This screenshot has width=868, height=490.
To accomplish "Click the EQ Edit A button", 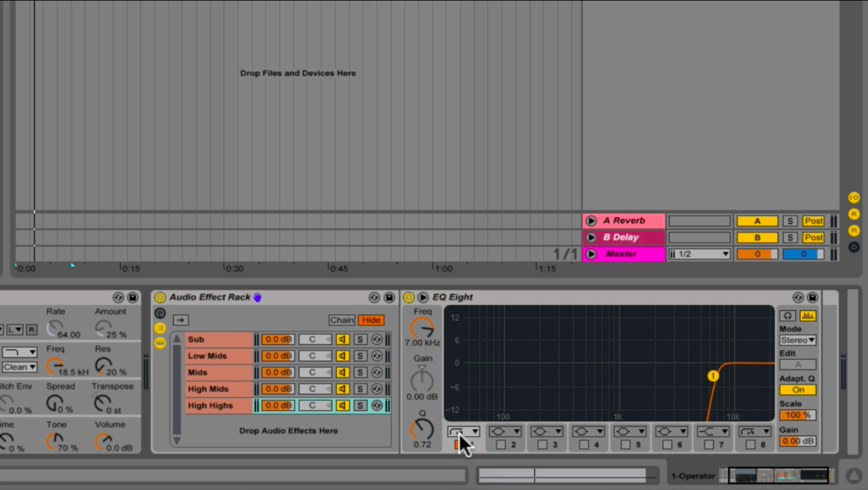I will pyautogui.click(x=798, y=364).
